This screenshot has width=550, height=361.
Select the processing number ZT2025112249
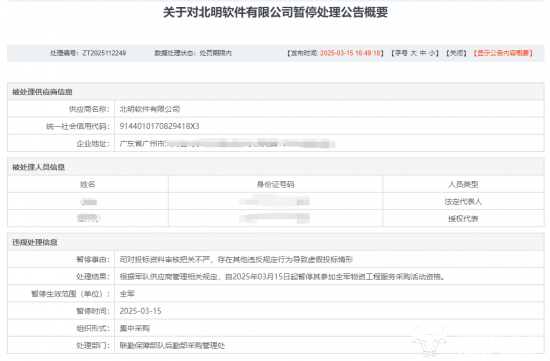[x=104, y=53]
